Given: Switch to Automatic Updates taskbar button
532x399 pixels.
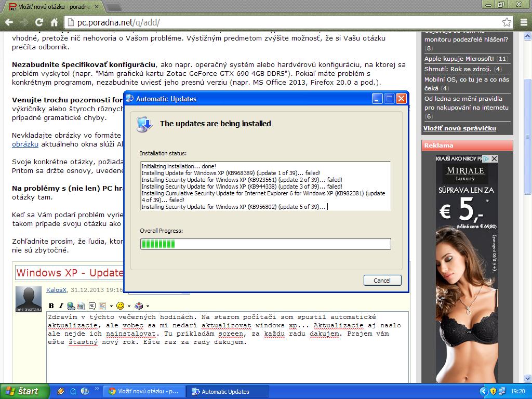Looking at the screenshot, I should point(228,391).
